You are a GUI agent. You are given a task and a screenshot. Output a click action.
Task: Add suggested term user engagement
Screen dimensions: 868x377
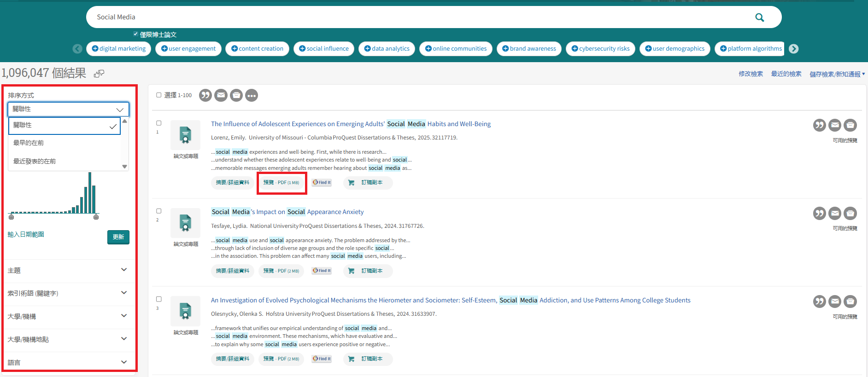188,49
